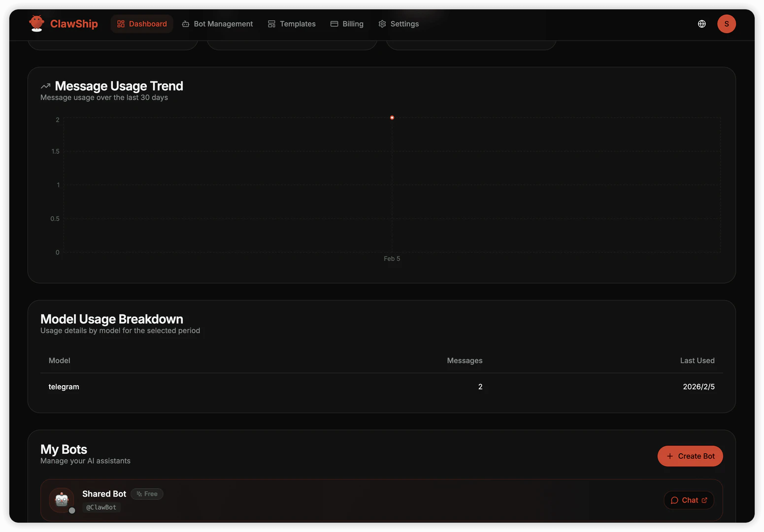This screenshot has height=532, width=764.
Task: Click the chat bubble icon in the Chat button
Action: point(675,500)
